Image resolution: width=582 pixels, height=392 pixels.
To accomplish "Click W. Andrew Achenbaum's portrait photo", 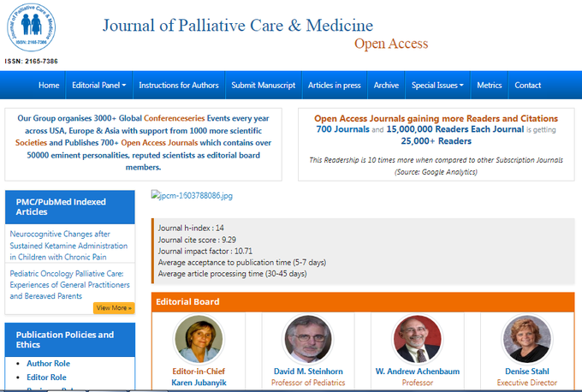I will pos(417,339).
